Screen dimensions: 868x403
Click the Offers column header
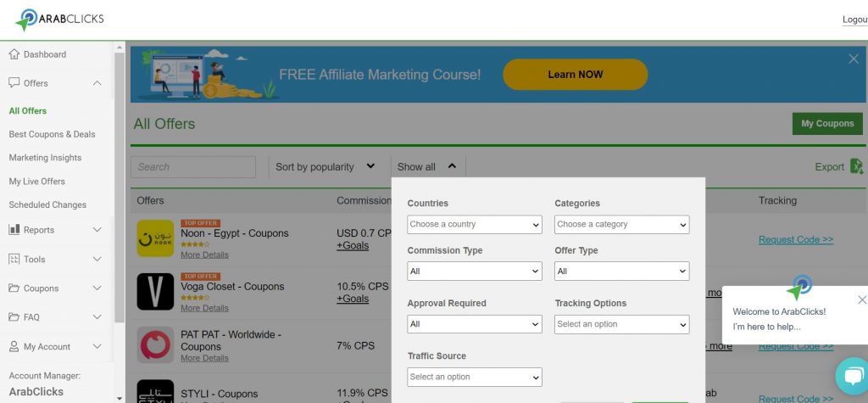(150, 201)
